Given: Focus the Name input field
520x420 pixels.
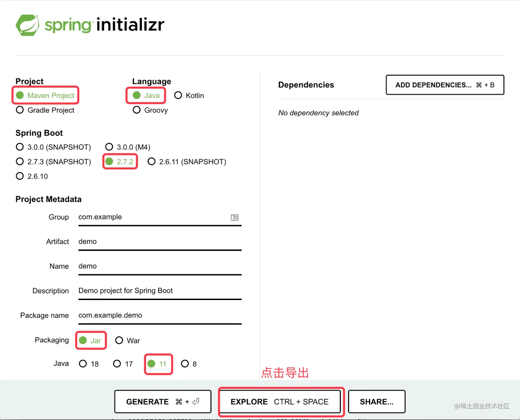Looking at the screenshot, I should pos(160,267).
